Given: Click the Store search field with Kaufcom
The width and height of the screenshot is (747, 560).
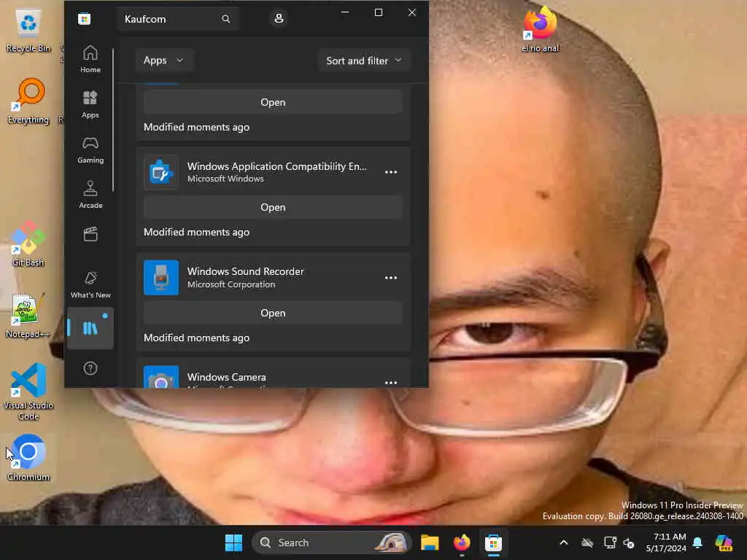Looking at the screenshot, I should (177, 19).
